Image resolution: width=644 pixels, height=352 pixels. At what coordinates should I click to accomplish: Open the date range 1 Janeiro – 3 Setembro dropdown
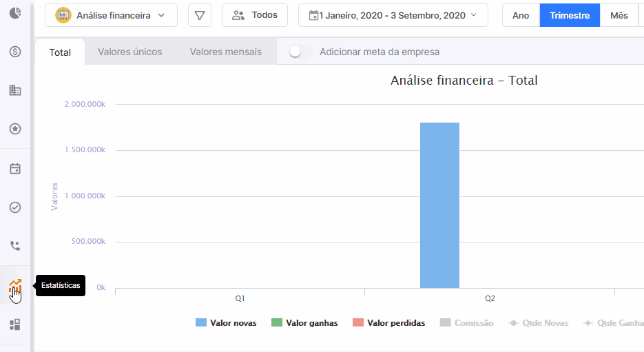pos(393,15)
